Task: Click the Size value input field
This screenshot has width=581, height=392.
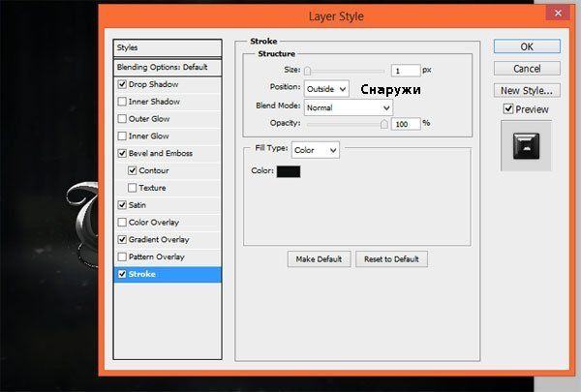Action: [x=406, y=71]
